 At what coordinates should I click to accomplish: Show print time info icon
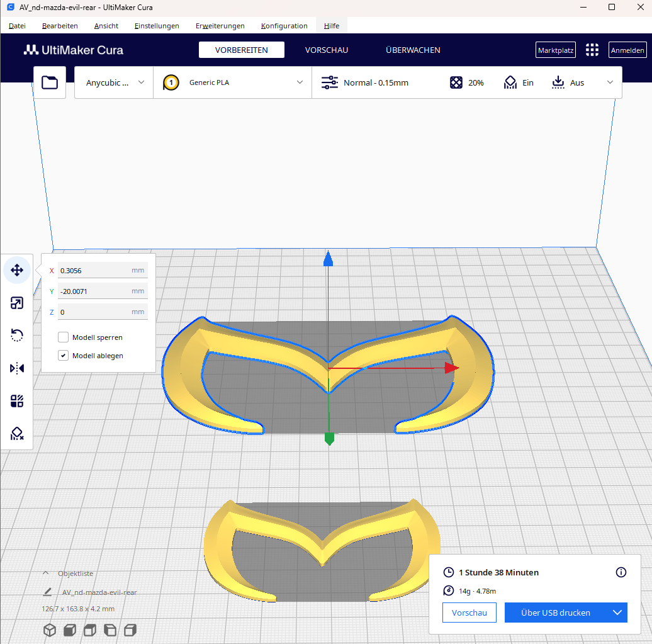coord(621,572)
